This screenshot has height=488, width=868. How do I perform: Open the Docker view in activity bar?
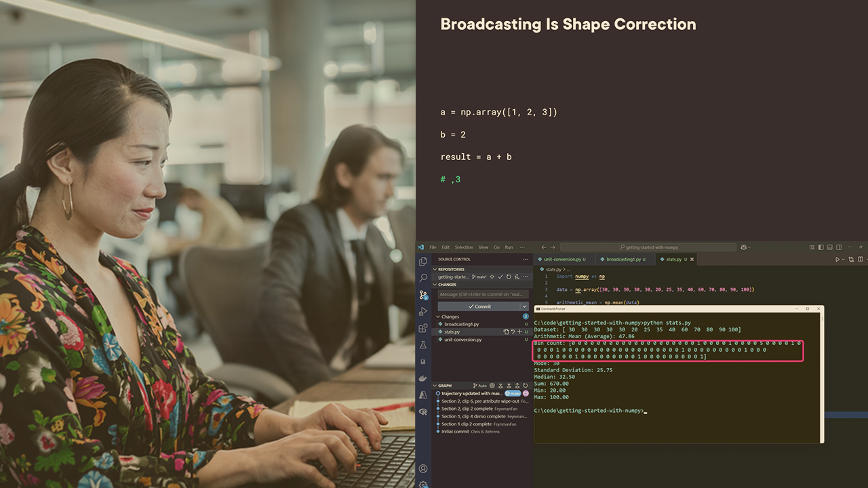pyautogui.click(x=423, y=378)
